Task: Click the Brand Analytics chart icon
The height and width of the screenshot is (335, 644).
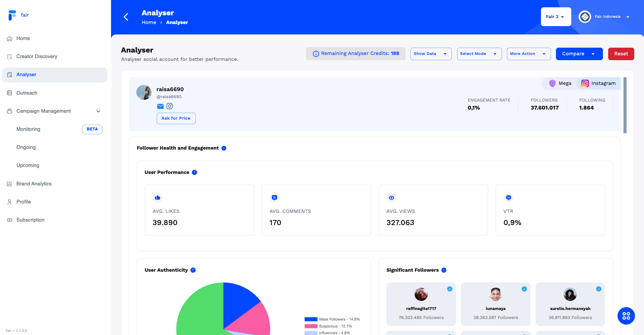Action: [x=9, y=184]
